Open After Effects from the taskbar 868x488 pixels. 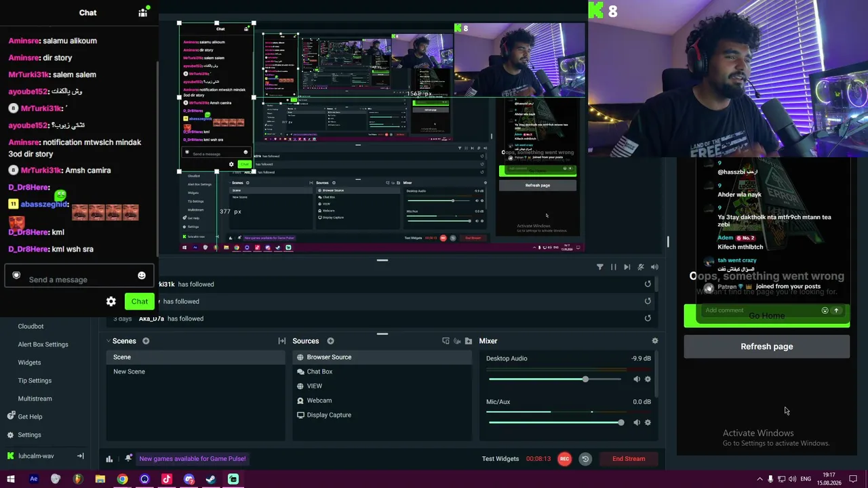tap(33, 479)
